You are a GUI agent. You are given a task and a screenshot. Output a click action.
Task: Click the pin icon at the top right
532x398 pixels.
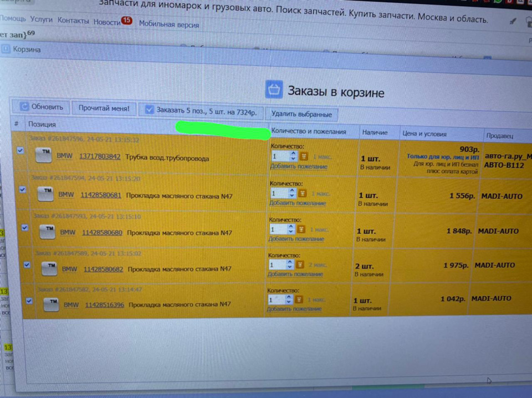click(x=513, y=22)
